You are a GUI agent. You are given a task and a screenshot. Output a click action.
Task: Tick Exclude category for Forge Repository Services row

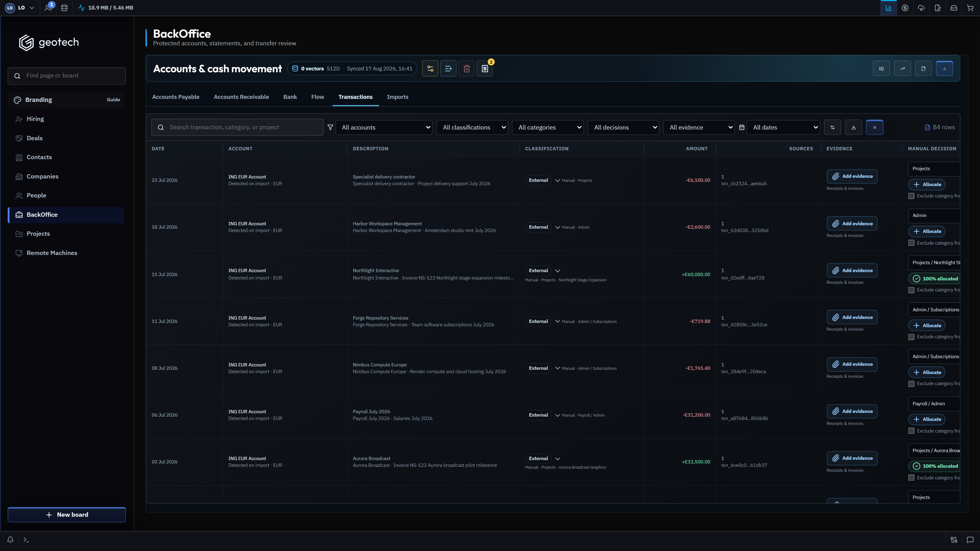point(911,337)
